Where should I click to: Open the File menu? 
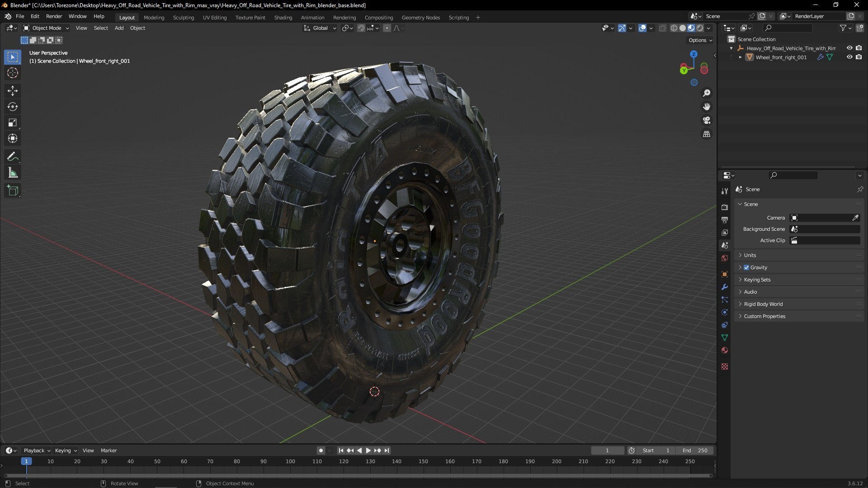click(x=20, y=16)
